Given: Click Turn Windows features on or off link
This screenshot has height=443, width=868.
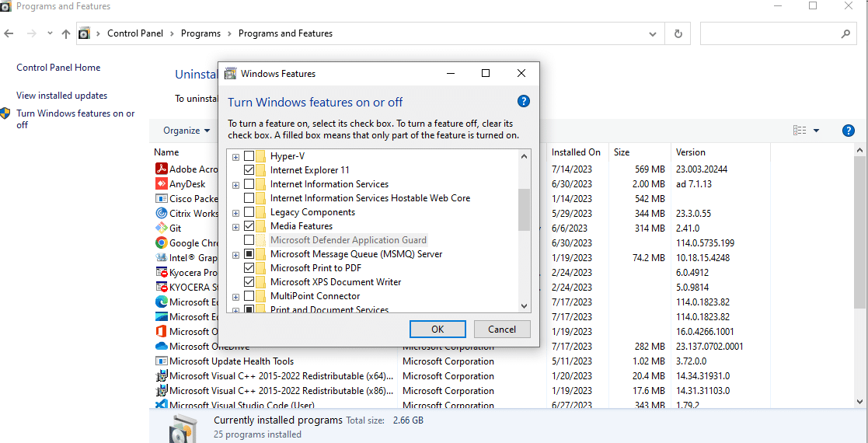Looking at the screenshot, I should tap(75, 119).
